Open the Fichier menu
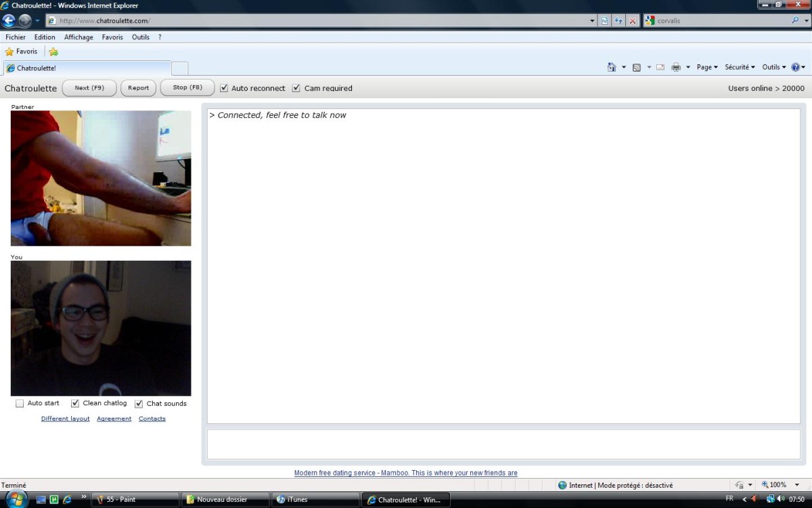Screen dimensions: 812x508 16,37
